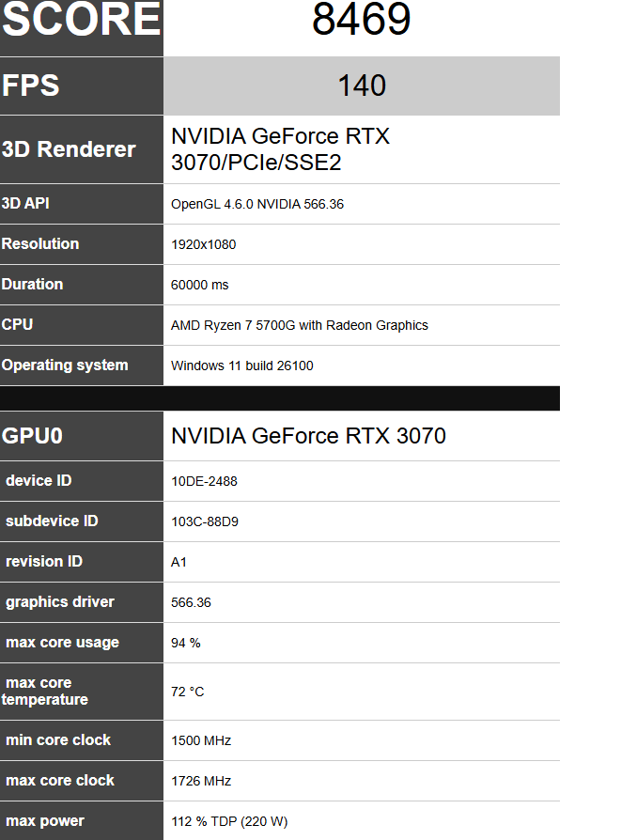Click the max core clock 1726 MHz value
The image size is (621, 840).
click(x=201, y=781)
